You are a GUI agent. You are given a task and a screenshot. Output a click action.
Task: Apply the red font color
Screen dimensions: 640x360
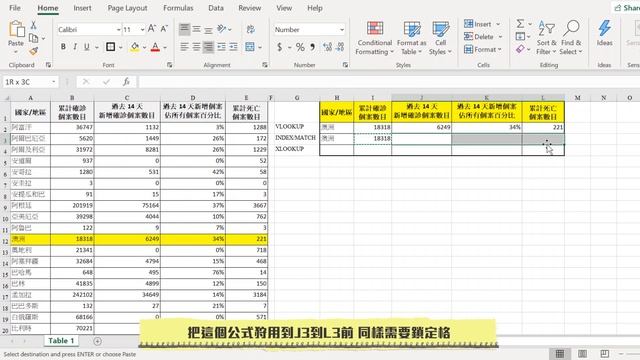click(155, 47)
